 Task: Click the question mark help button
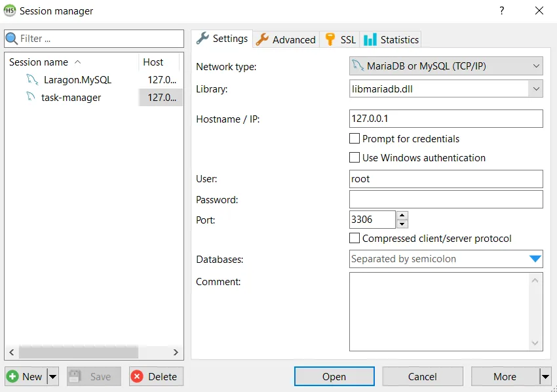click(501, 10)
